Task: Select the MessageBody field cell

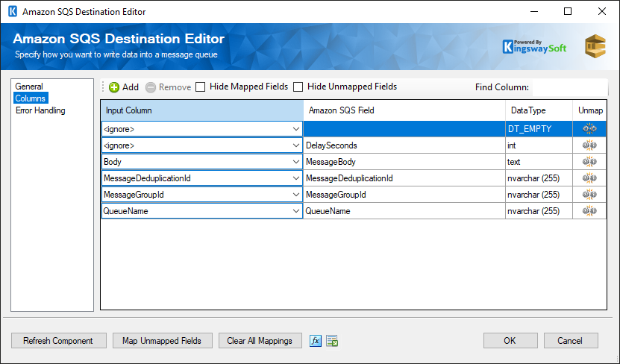Action: (x=404, y=162)
